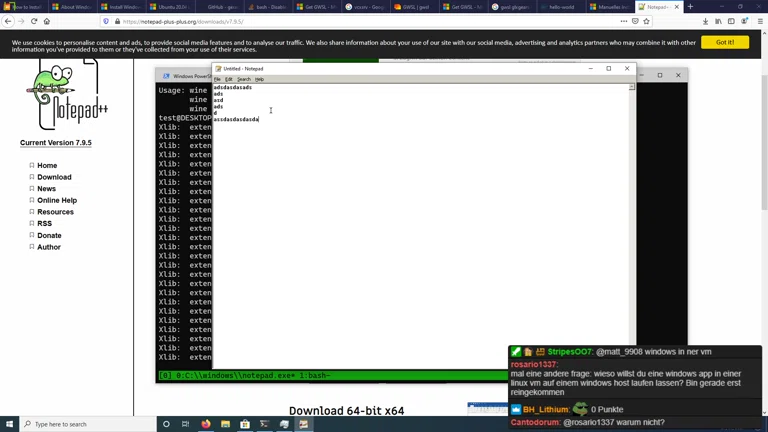The height and width of the screenshot is (432, 768).
Task: Click the browser Back arrow
Action: point(8,21)
